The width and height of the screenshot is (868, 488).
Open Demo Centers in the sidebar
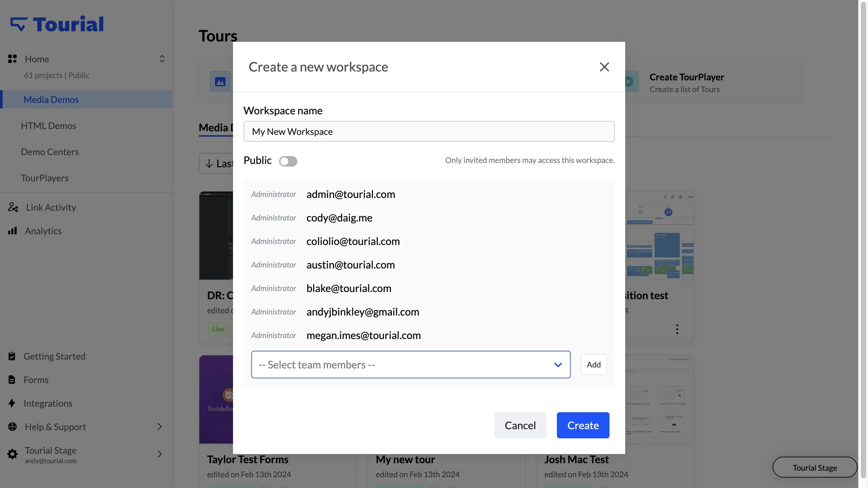click(50, 152)
